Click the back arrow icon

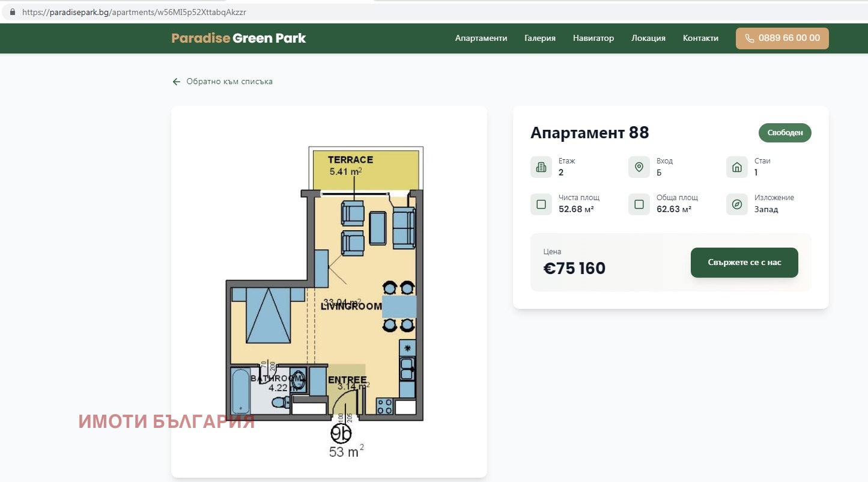[177, 82]
